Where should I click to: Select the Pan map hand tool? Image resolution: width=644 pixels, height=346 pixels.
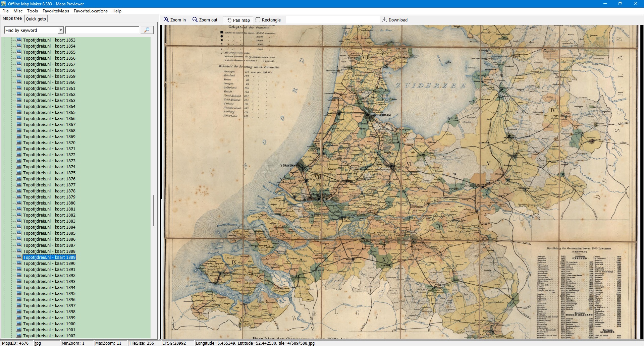[x=230, y=20]
